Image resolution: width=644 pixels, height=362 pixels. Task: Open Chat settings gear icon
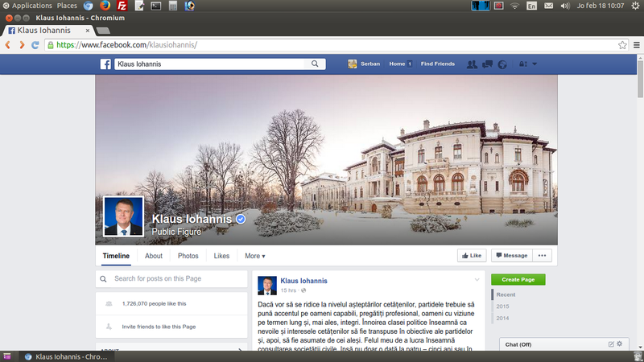coord(619,344)
